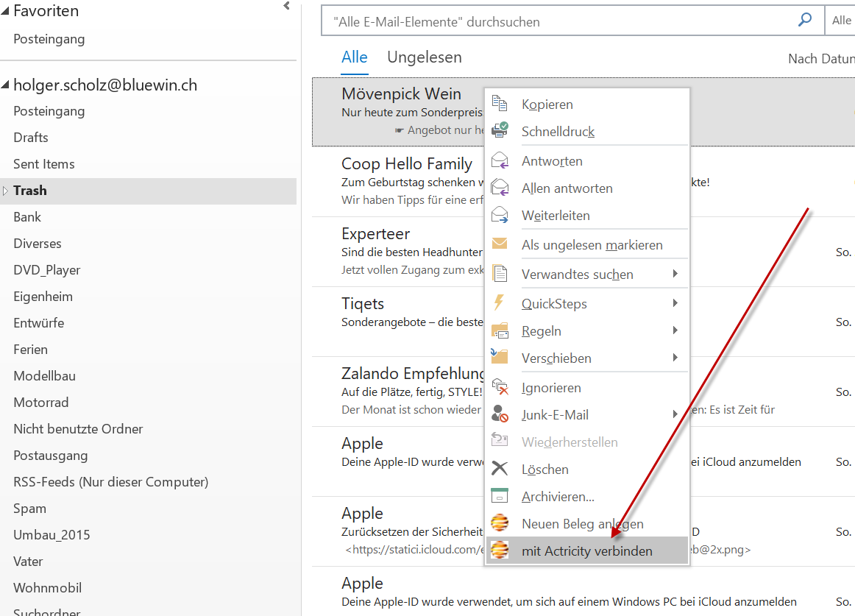Open the Umbau_2015 folder

[52, 535]
